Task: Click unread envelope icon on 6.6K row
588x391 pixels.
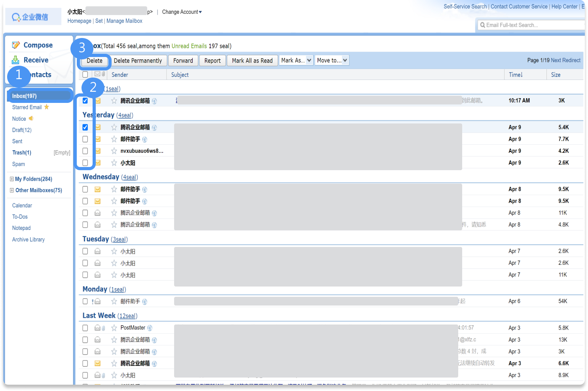Action: (97, 363)
